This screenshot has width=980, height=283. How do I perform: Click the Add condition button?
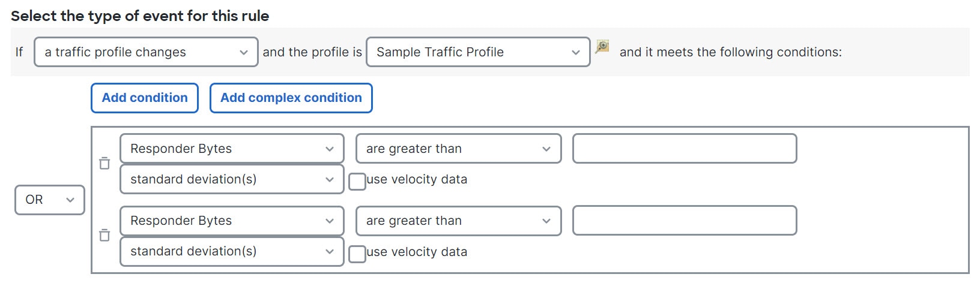(x=145, y=98)
